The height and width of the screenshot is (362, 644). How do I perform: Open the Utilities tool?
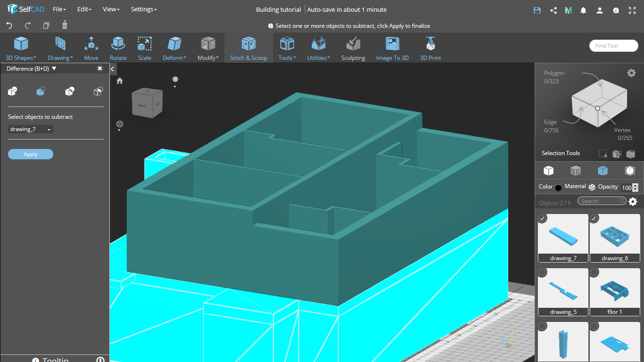tap(319, 49)
